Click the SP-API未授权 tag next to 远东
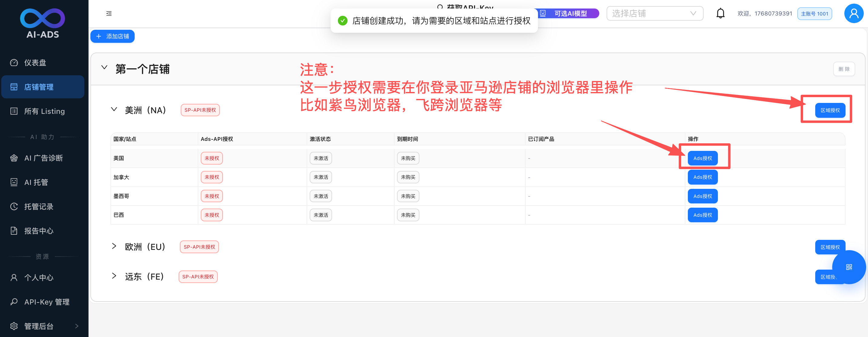868x337 pixels. [x=198, y=277]
